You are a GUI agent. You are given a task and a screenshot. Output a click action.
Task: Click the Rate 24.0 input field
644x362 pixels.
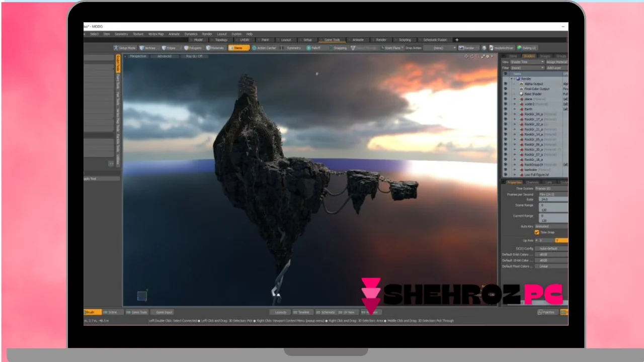[x=553, y=200]
